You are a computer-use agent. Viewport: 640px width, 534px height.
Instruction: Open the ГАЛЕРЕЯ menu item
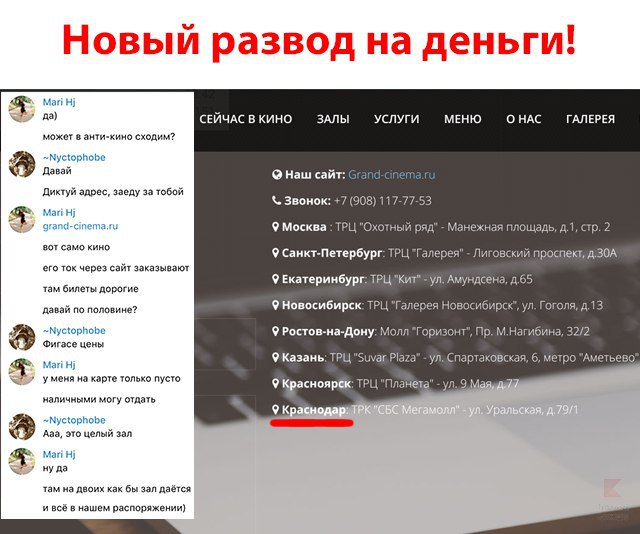point(590,119)
